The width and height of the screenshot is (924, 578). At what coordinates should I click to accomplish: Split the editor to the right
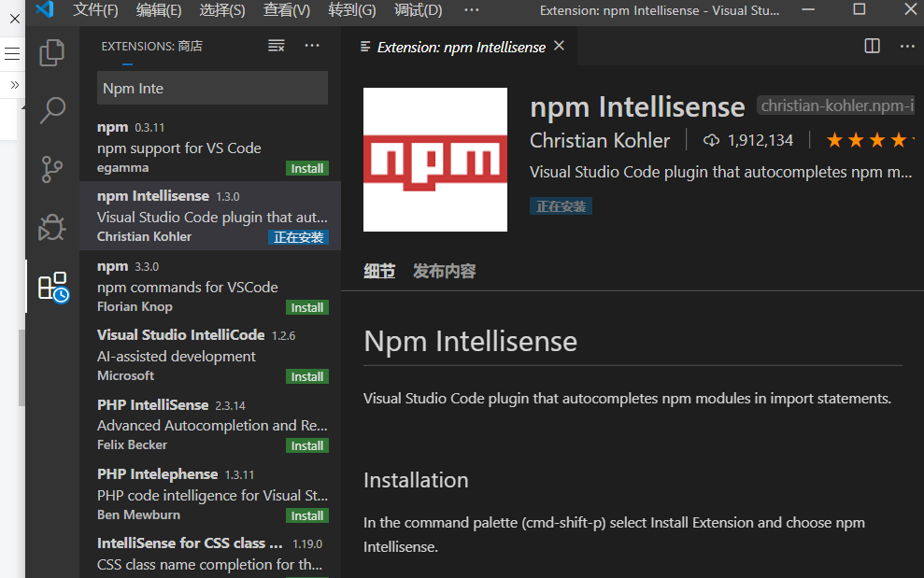(x=872, y=46)
